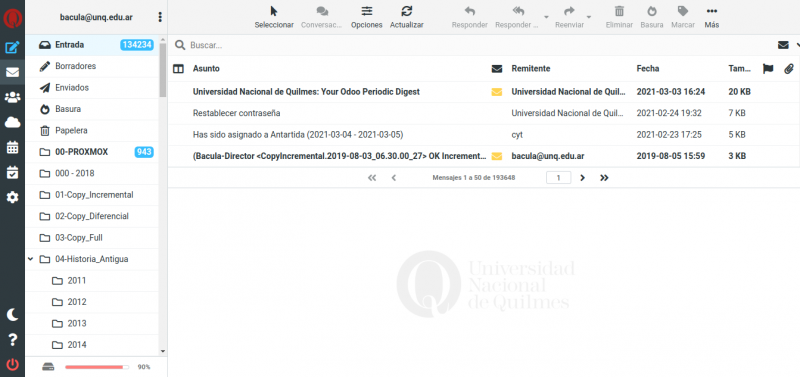The height and width of the screenshot is (377, 800).
Task: Go to the next page of messages
Action: point(583,178)
